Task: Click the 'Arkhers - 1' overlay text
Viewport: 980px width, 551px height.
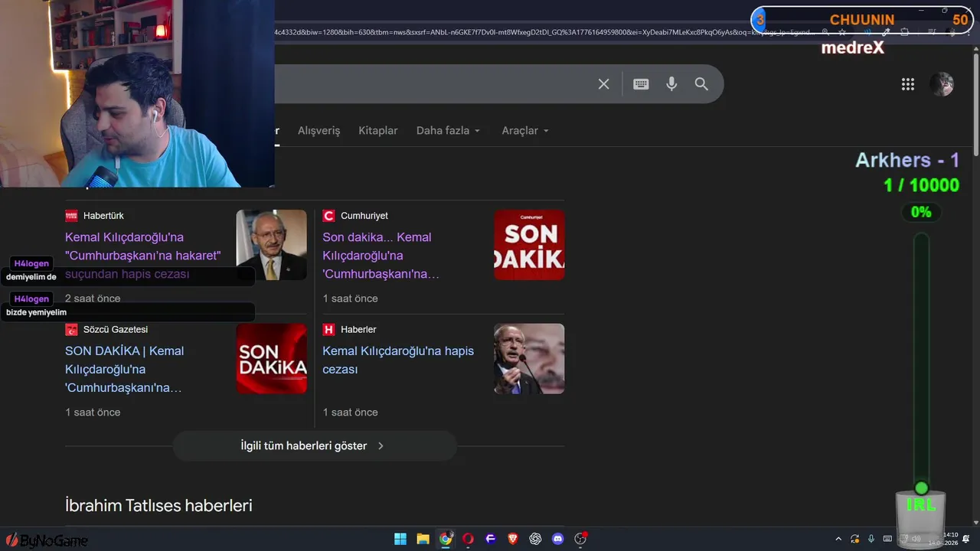Action: click(x=907, y=160)
